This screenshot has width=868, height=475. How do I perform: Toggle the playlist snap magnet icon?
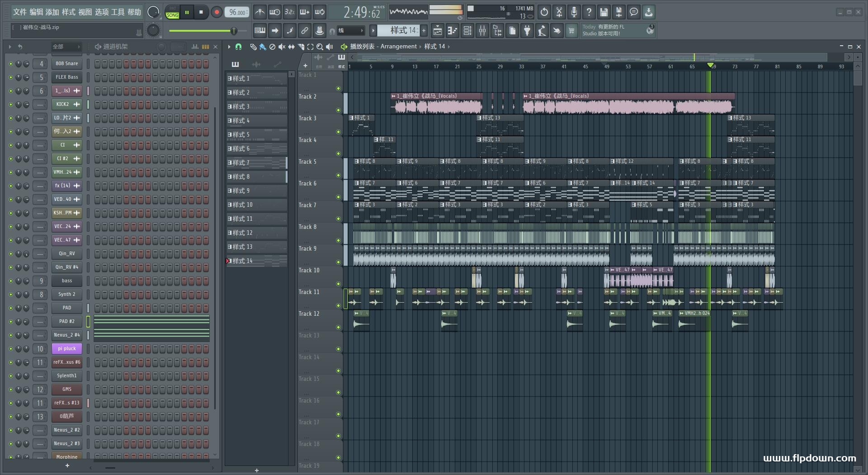click(239, 47)
